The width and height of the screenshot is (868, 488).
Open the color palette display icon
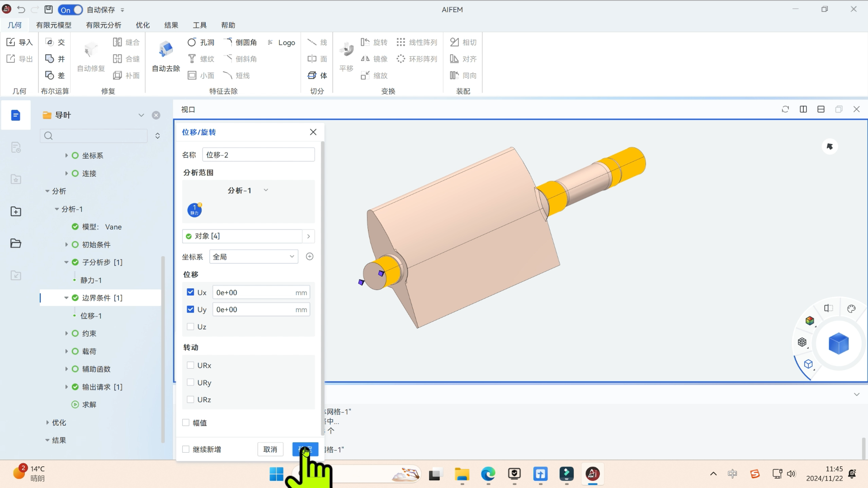tap(851, 309)
